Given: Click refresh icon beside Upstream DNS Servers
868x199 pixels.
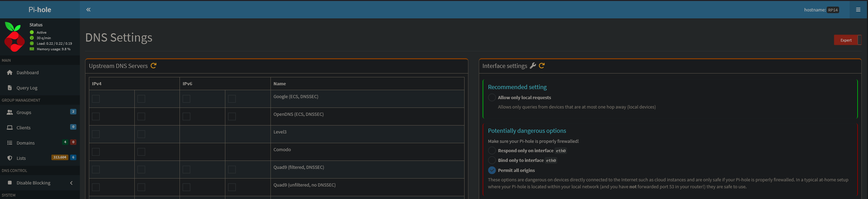Looking at the screenshot, I should (x=153, y=66).
